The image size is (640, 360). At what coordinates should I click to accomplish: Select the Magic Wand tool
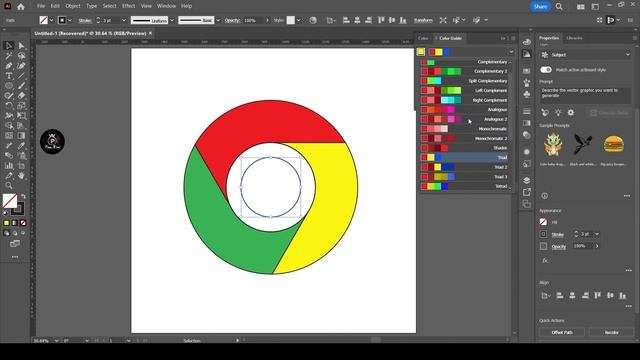coord(9,56)
